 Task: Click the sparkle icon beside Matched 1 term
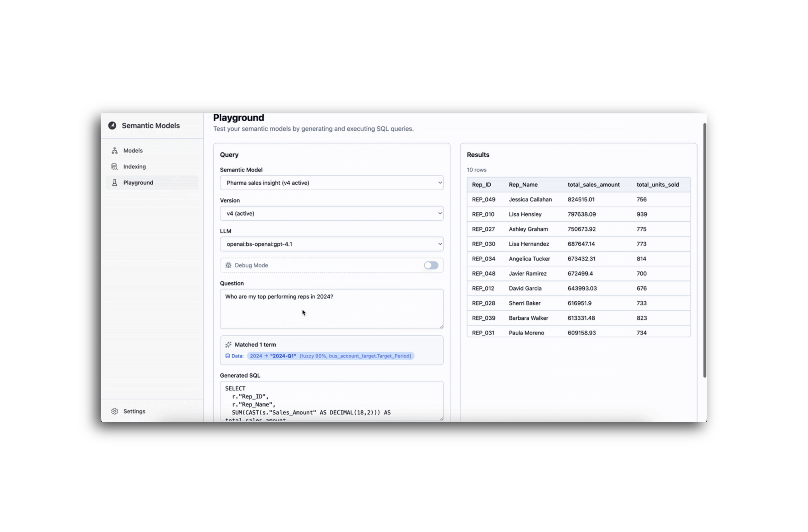(x=229, y=345)
